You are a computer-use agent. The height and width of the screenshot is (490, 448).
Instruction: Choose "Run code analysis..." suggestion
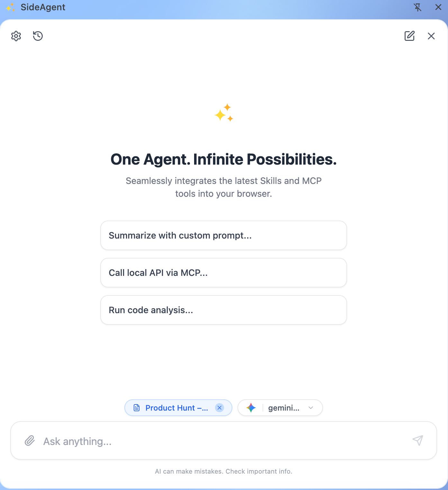pyautogui.click(x=224, y=310)
